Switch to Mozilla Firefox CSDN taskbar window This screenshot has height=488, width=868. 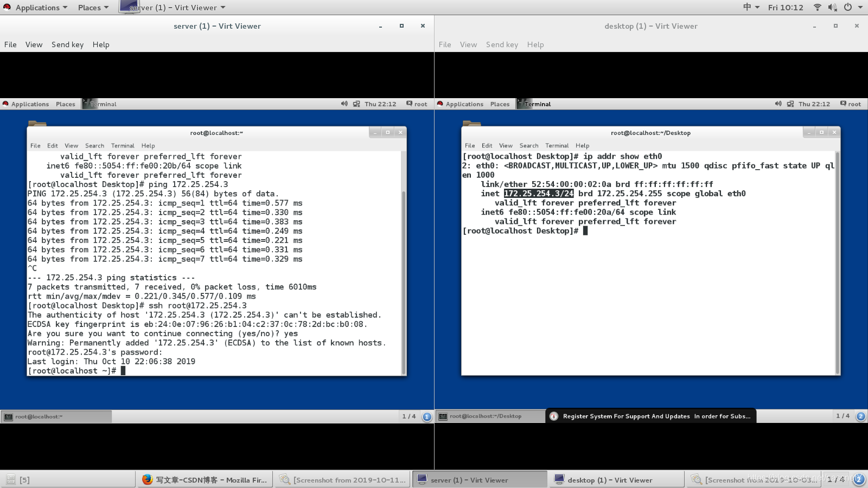(x=204, y=480)
